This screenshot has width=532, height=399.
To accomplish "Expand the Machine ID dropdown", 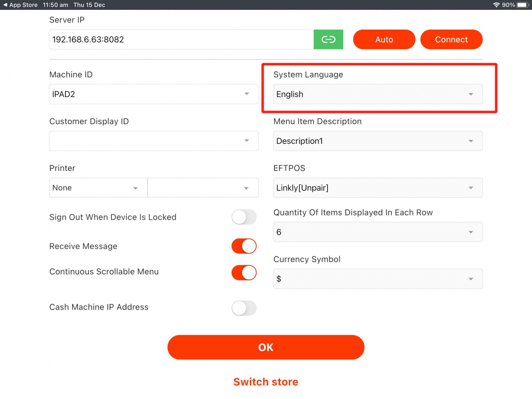I will click(153, 94).
